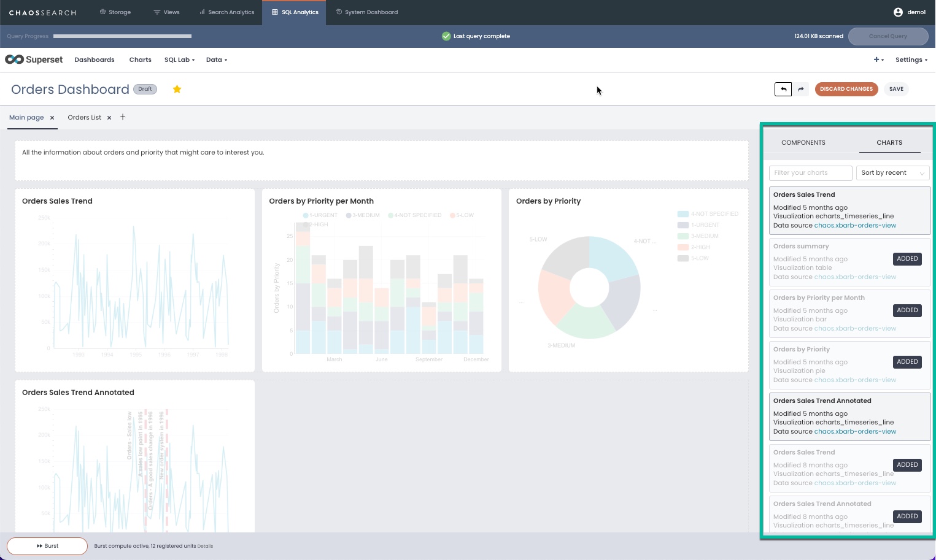Toggle the 1-URGENT legend item in bar chart
Screen dimensions: 936x560
tap(320, 215)
